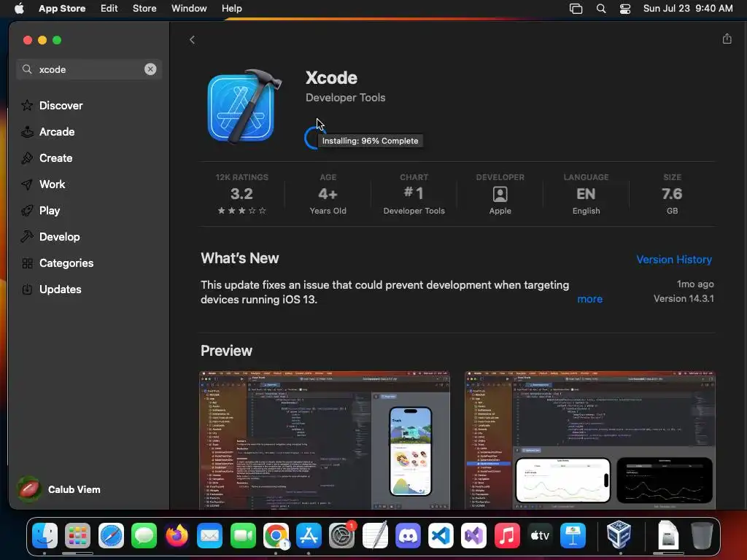747x560 pixels.
Task: Open Mail from the Dock
Action: [209, 535]
